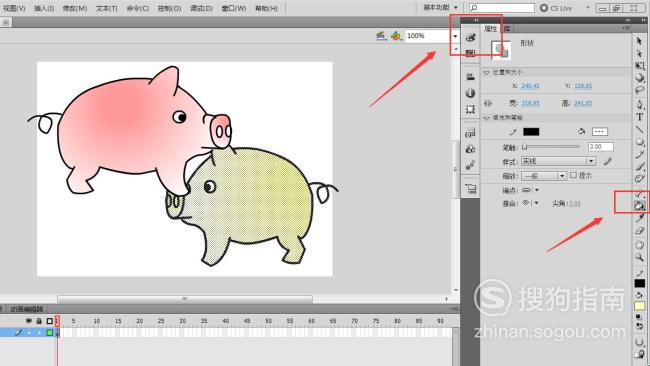Select the Brush tool
Viewport: 650px width, 366px height.
pyautogui.click(x=640, y=166)
